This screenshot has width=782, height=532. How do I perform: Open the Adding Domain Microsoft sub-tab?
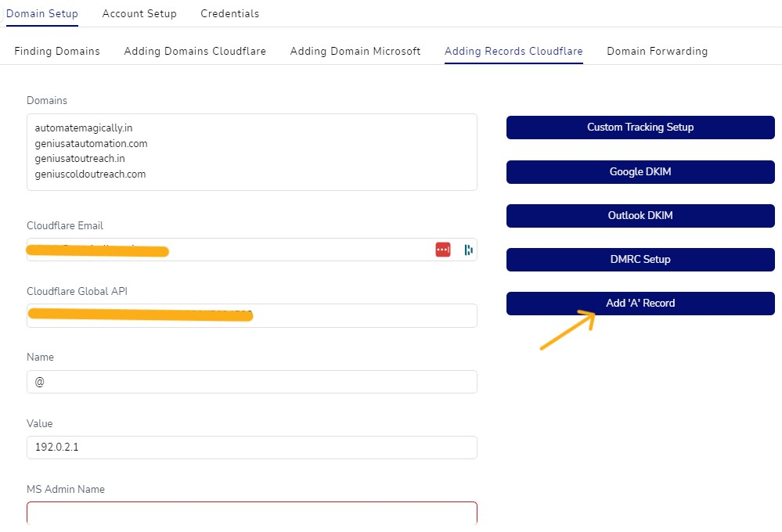tap(355, 51)
